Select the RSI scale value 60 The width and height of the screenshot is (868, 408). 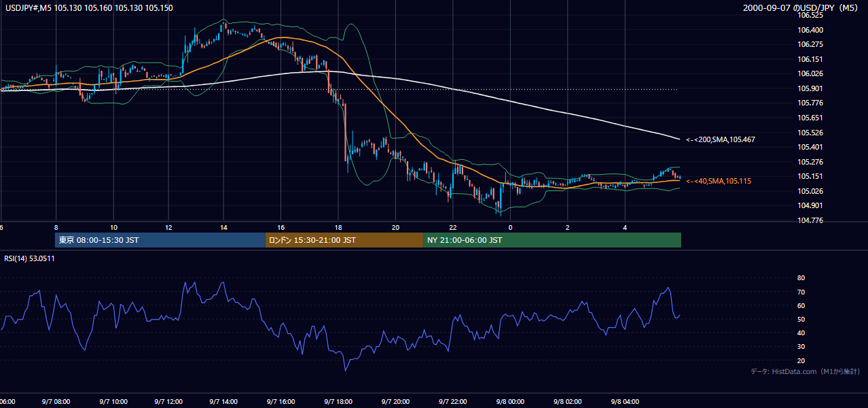pyautogui.click(x=801, y=305)
